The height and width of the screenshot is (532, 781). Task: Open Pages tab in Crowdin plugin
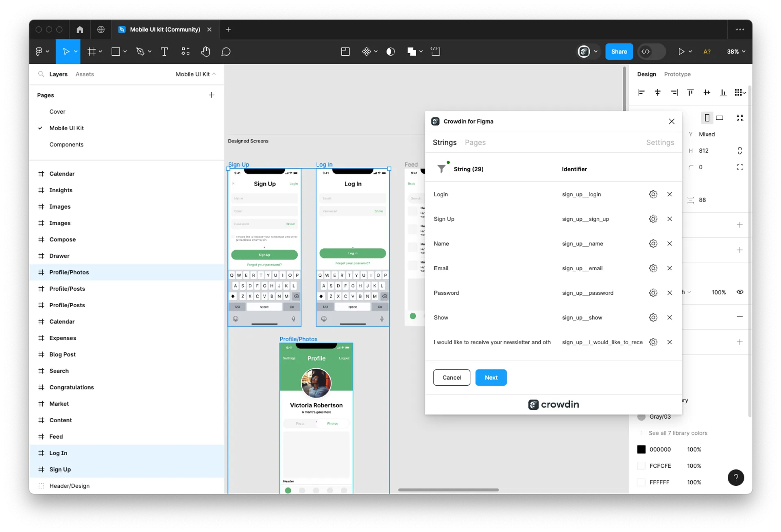pos(475,142)
